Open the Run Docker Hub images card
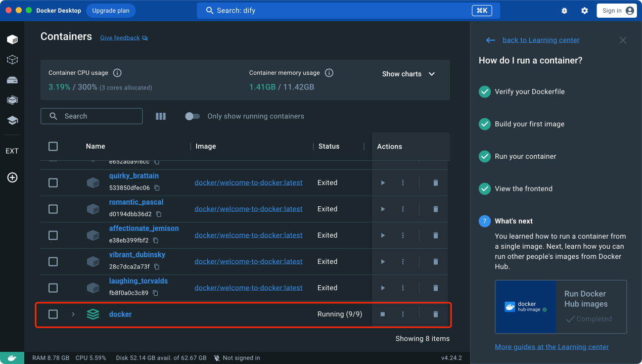This screenshot has width=642, height=364. [x=561, y=307]
